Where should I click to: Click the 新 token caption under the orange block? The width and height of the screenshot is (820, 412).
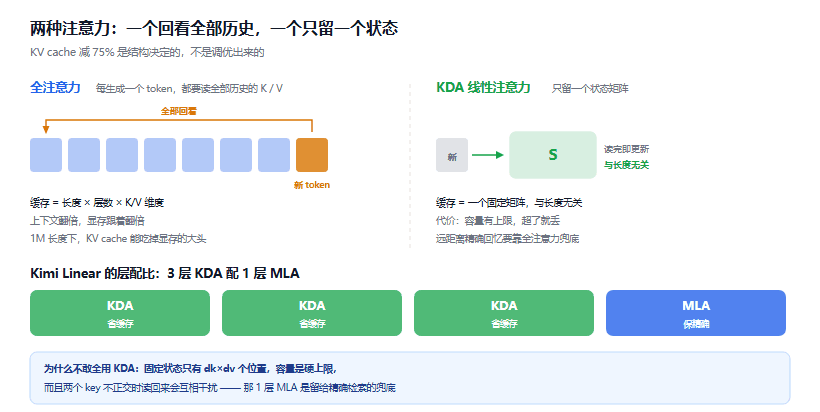coord(312,185)
